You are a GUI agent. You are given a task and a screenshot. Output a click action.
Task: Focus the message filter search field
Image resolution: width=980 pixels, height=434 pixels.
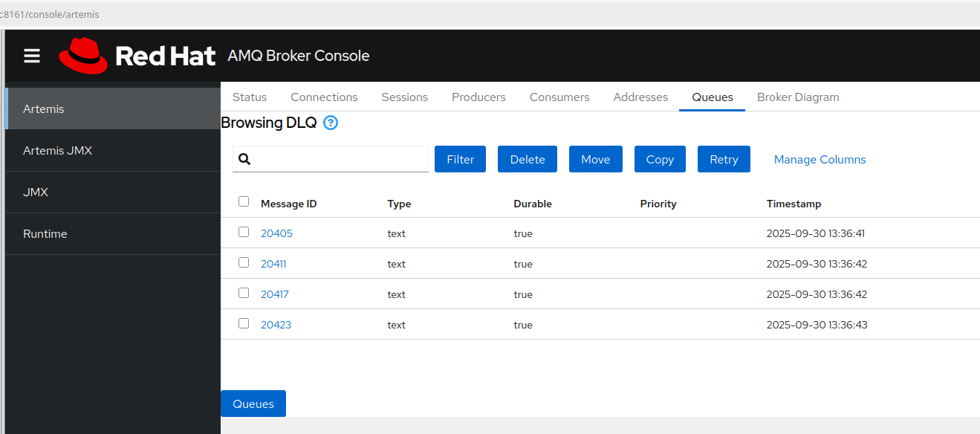coord(331,159)
